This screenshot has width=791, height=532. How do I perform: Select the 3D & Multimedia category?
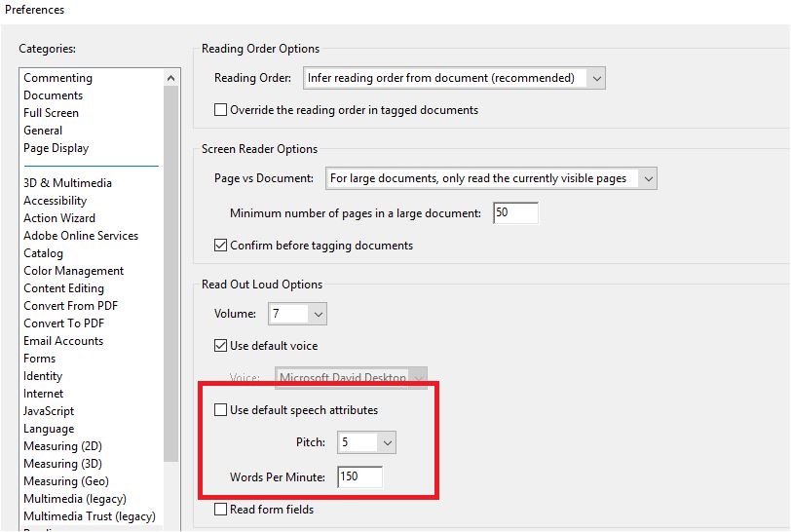pos(67,183)
